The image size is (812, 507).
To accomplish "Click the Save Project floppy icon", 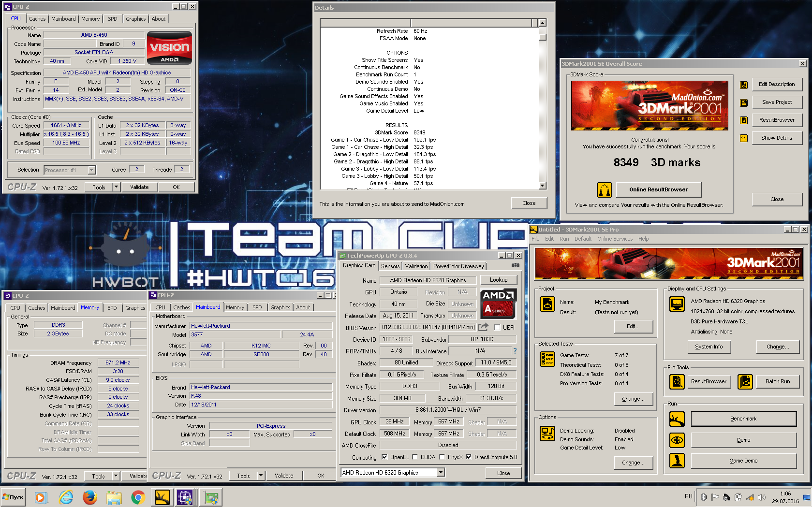I will click(744, 102).
